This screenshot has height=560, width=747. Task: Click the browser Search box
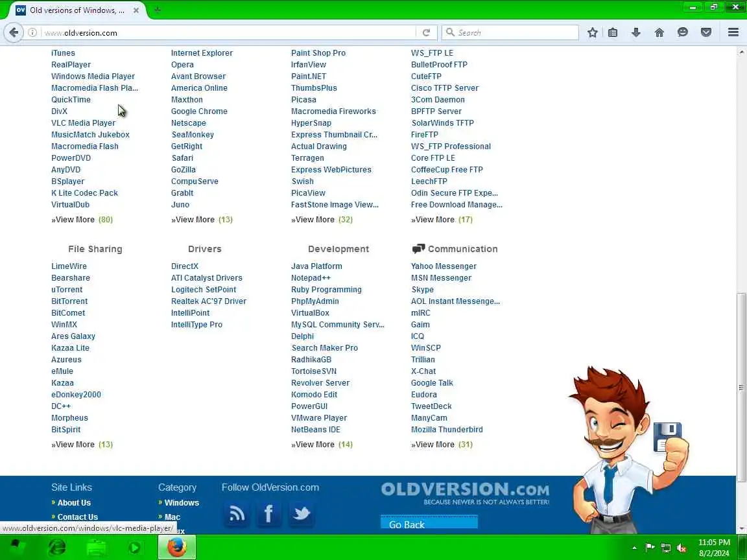pyautogui.click(x=510, y=32)
